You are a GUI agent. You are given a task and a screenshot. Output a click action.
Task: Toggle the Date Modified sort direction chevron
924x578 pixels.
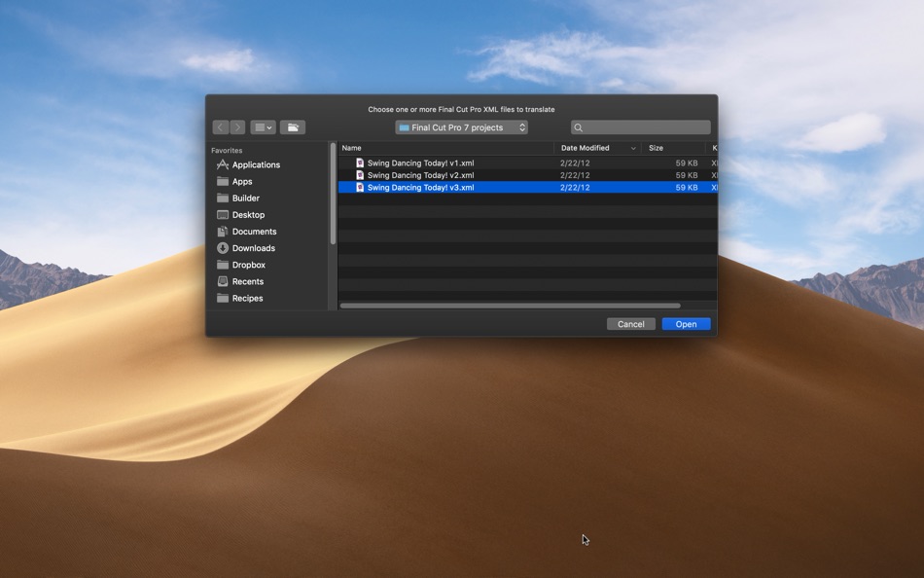633,149
